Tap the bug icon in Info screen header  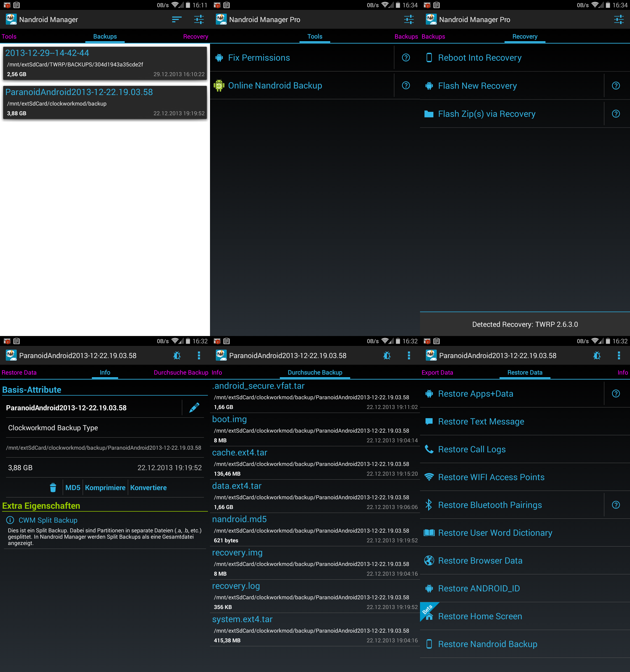[x=177, y=356]
